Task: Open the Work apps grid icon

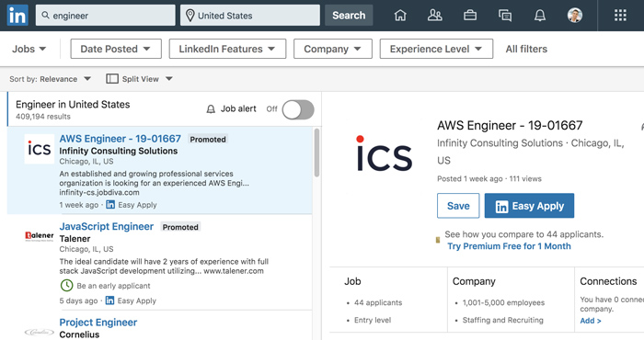Action: pyautogui.click(x=620, y=16)
